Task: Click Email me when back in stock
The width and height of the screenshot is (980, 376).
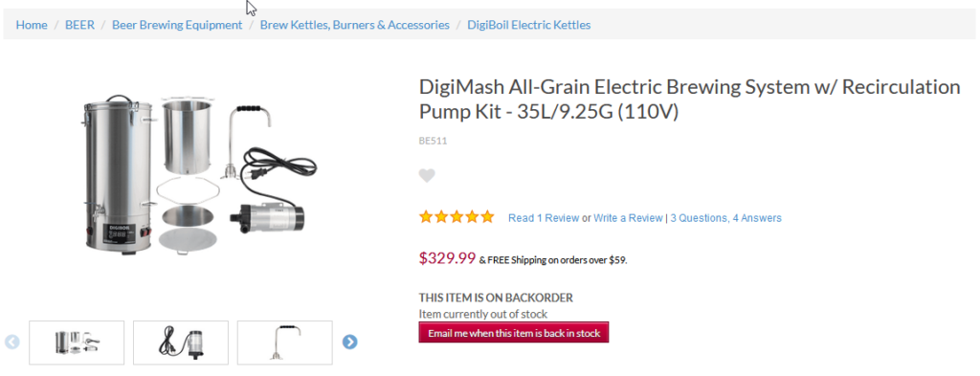Action: [x=514, y=333]
